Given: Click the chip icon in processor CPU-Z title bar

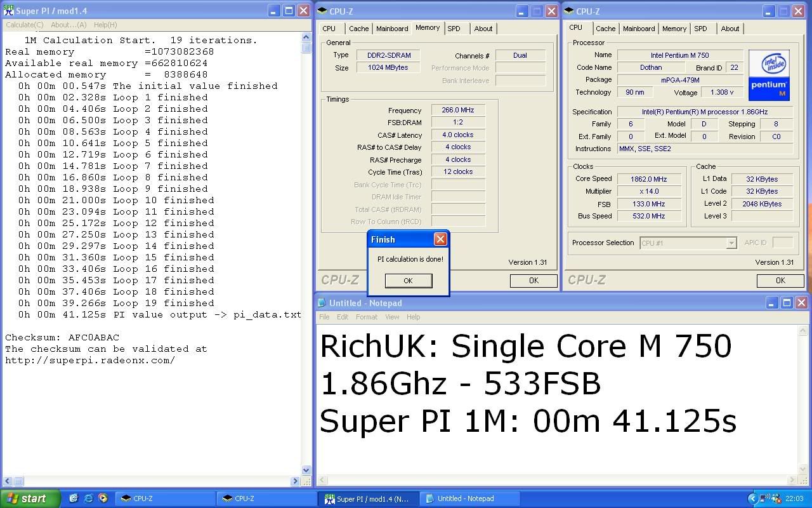Looking at the screenshot, I should point(569,11).
